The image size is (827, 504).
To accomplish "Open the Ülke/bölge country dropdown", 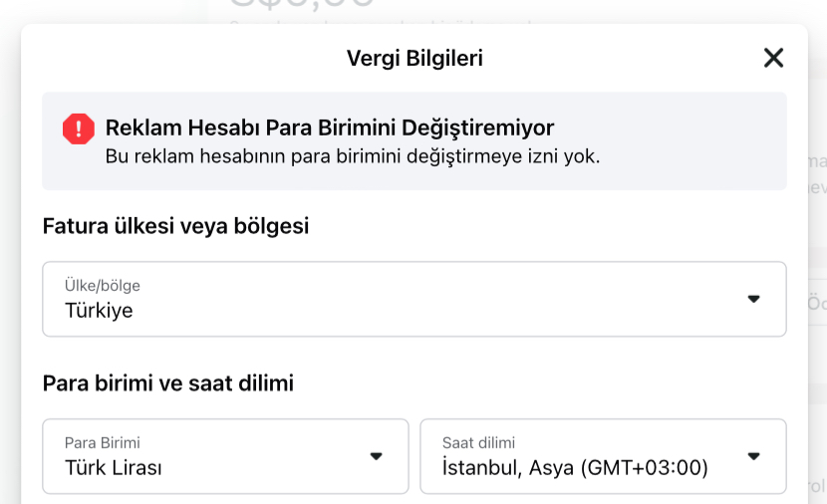I will [414, 299].
